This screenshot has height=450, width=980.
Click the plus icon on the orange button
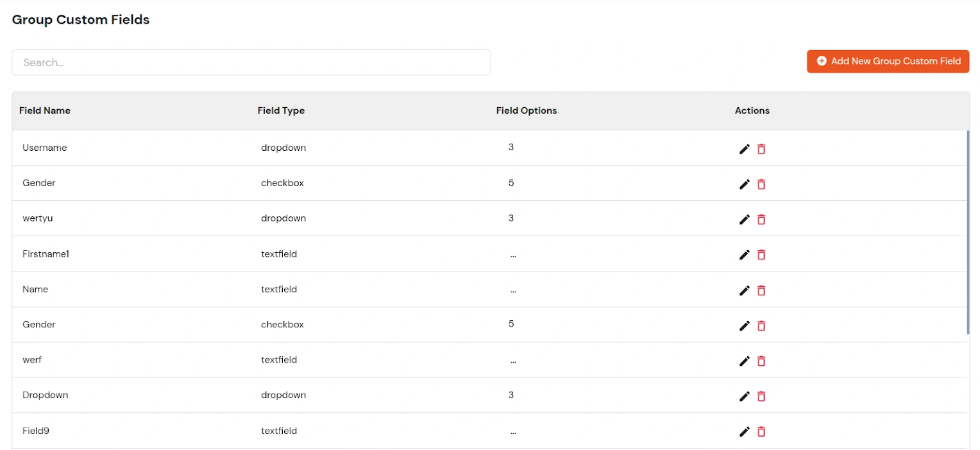822,61
